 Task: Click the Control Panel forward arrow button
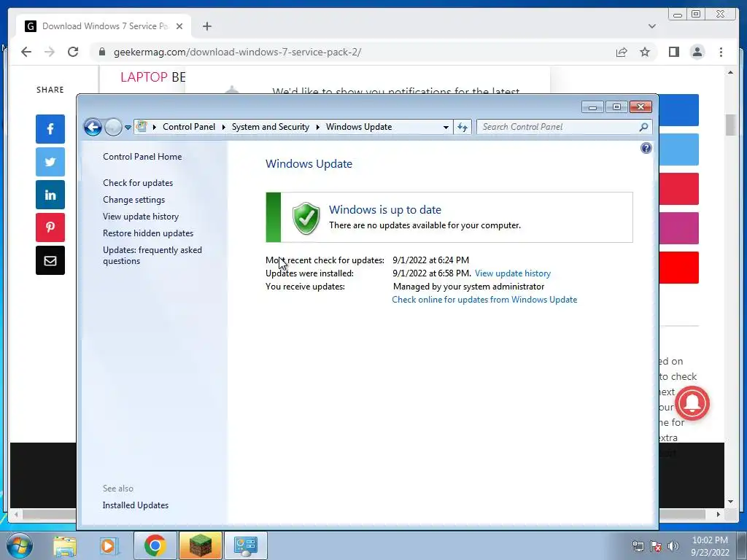pos(113,127)
